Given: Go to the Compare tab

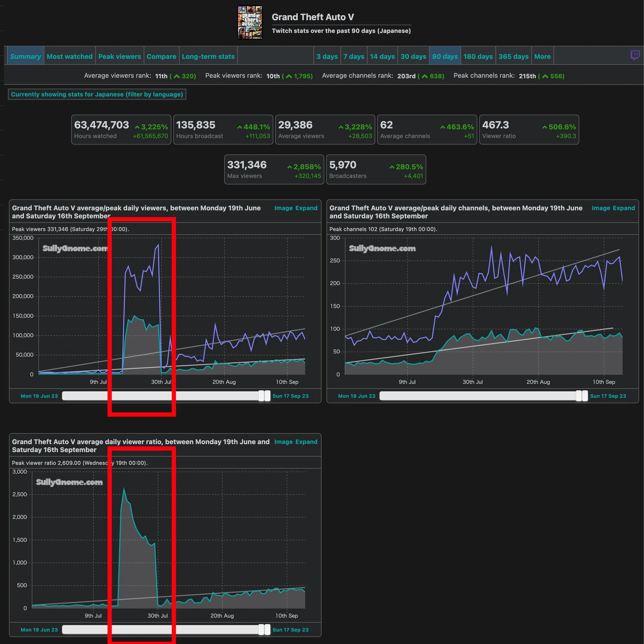Looking at the screenshot, I should (x=161, y=56).
